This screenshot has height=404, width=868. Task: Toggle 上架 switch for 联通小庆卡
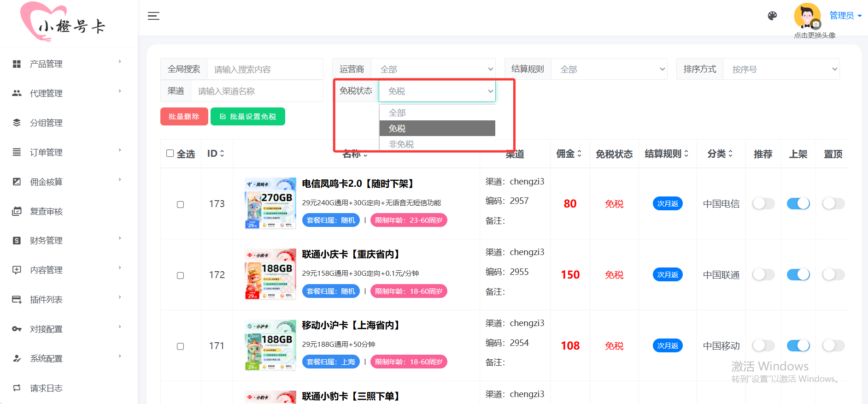[798, 274]
